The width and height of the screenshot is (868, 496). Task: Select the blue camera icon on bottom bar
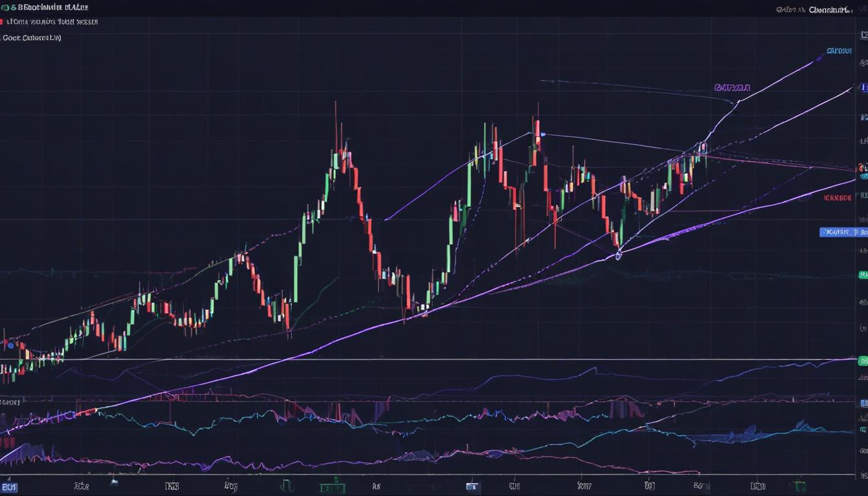tap(472, 485)
